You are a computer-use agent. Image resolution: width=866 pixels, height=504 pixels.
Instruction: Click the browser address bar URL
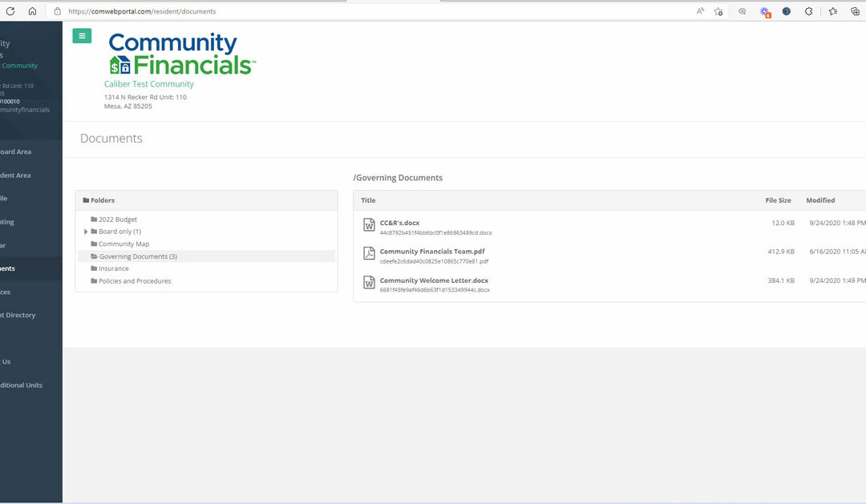(x=142, y=11)
